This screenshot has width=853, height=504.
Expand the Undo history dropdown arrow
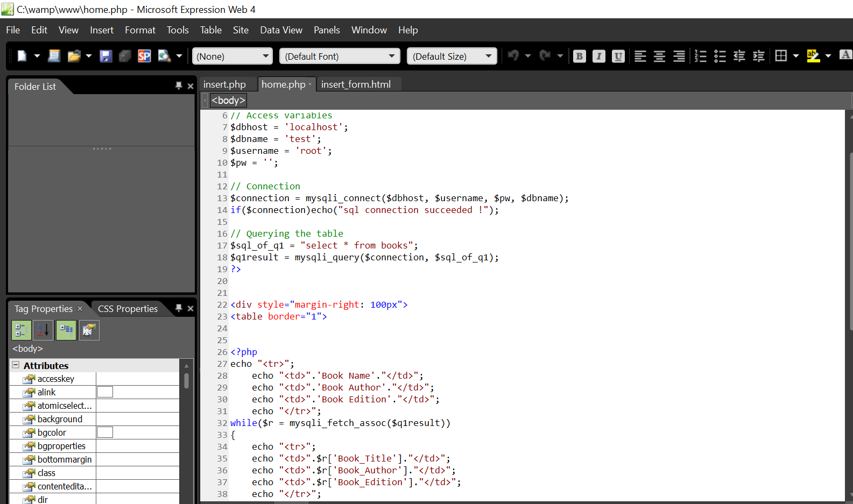(528, 56)
